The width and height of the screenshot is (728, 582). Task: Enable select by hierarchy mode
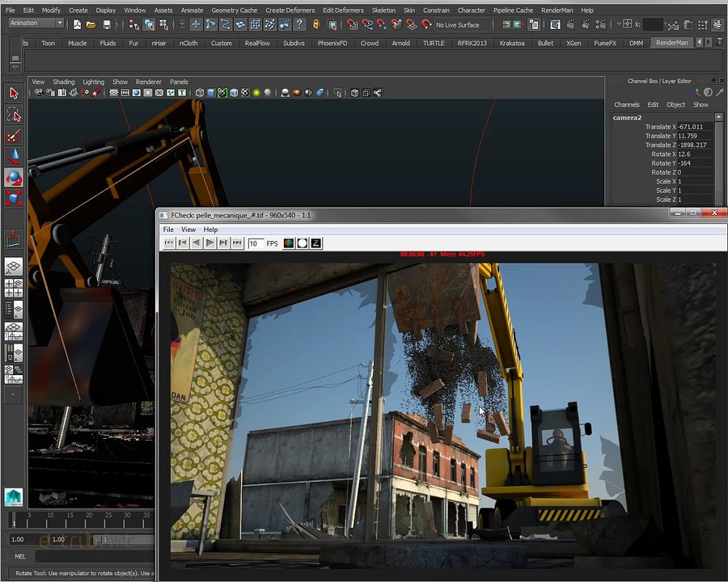point(134,24)
